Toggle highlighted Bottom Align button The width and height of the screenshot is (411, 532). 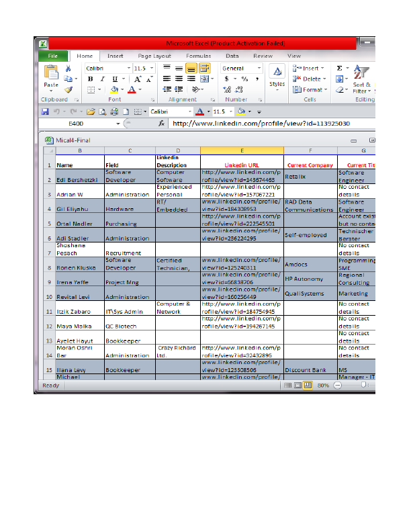191,69
